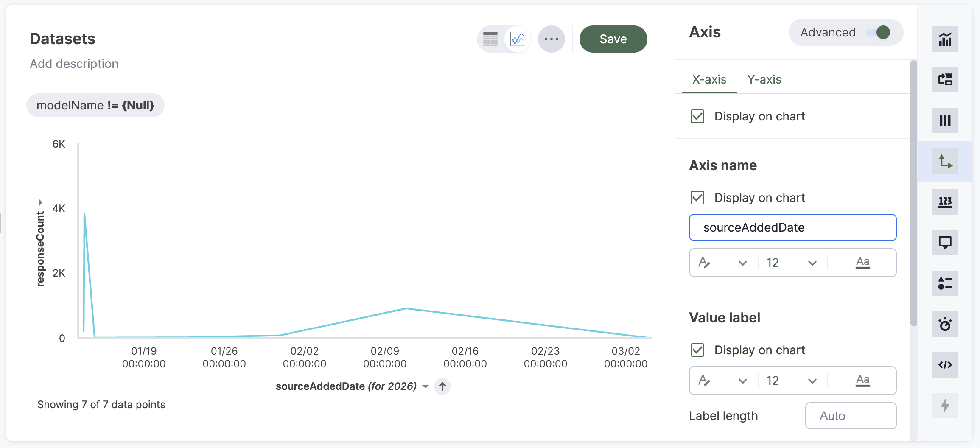Open the tooltip settings icon in sidebar

coord(945,243)
